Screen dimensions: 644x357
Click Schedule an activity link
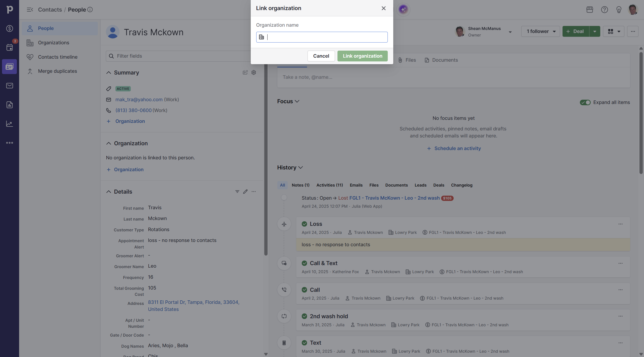point(457,148)
